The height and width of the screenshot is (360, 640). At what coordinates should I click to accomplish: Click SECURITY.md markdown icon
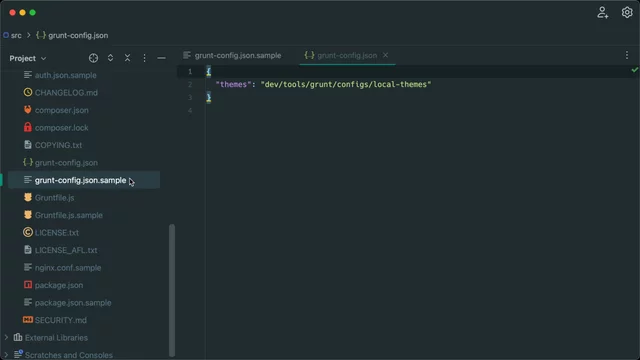(27, 320)
